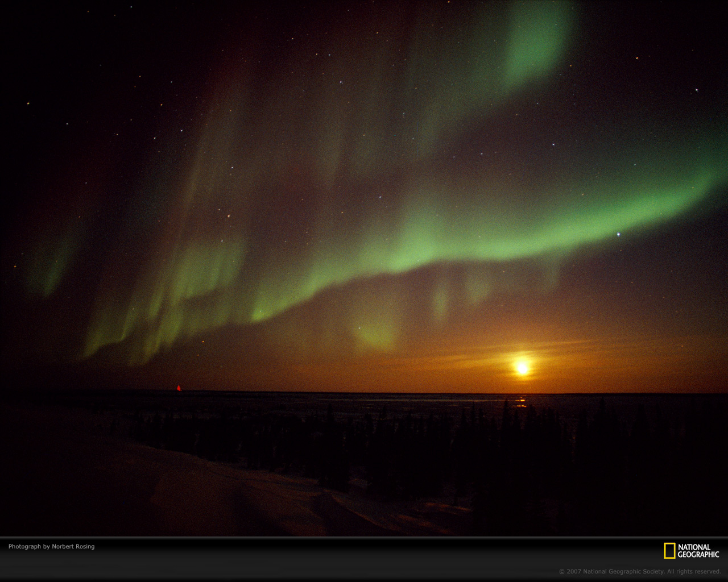Click the NATIONAL GEOGRAPHIC wordmark text
Image resolution: width=728 pixels, height=582 pixels.
(698, 551)
